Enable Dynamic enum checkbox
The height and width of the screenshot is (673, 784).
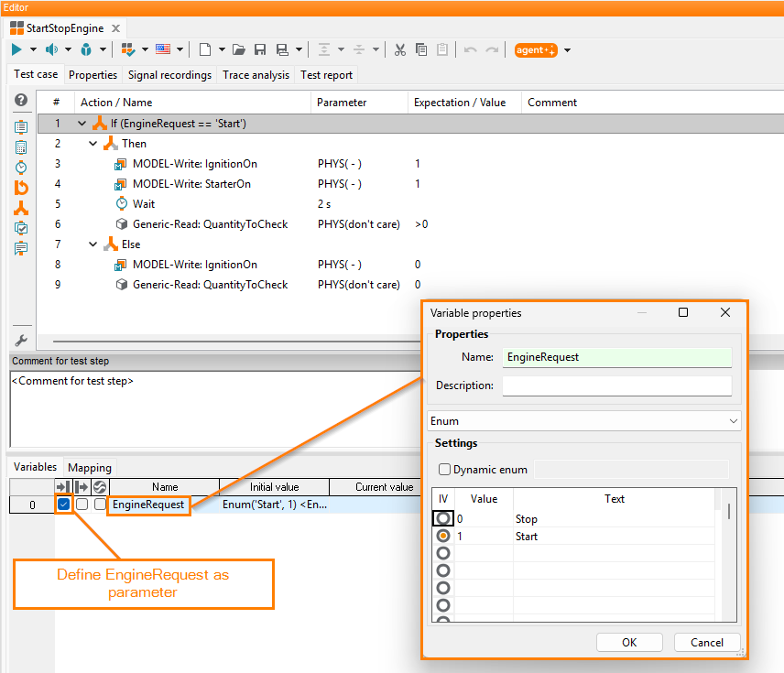pos(444,470)
